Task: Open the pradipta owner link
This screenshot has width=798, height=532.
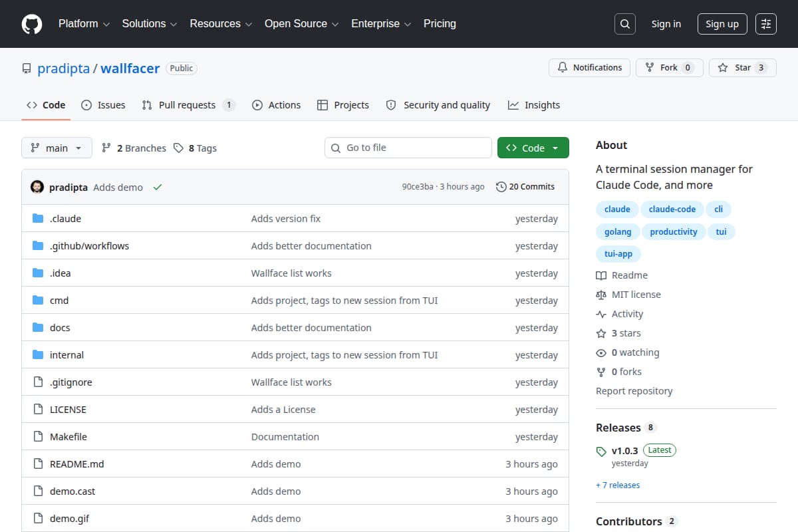Action: (64, 68)
